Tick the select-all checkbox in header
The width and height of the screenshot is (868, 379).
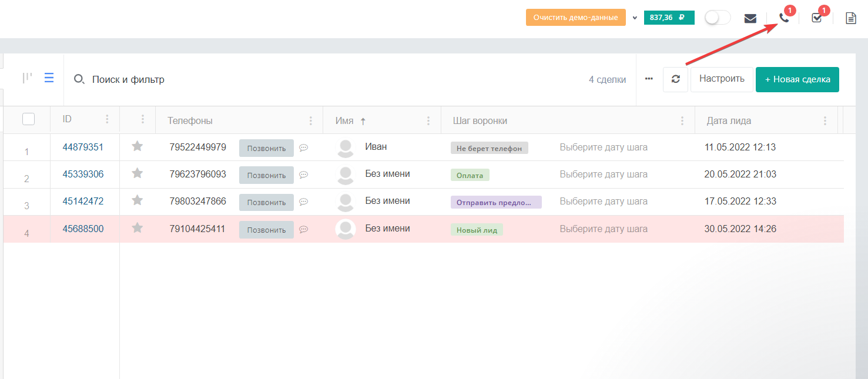click(28, 119)
